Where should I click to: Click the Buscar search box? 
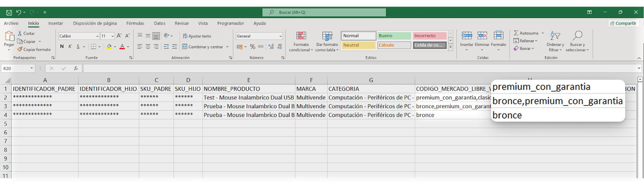coord(324,12)
